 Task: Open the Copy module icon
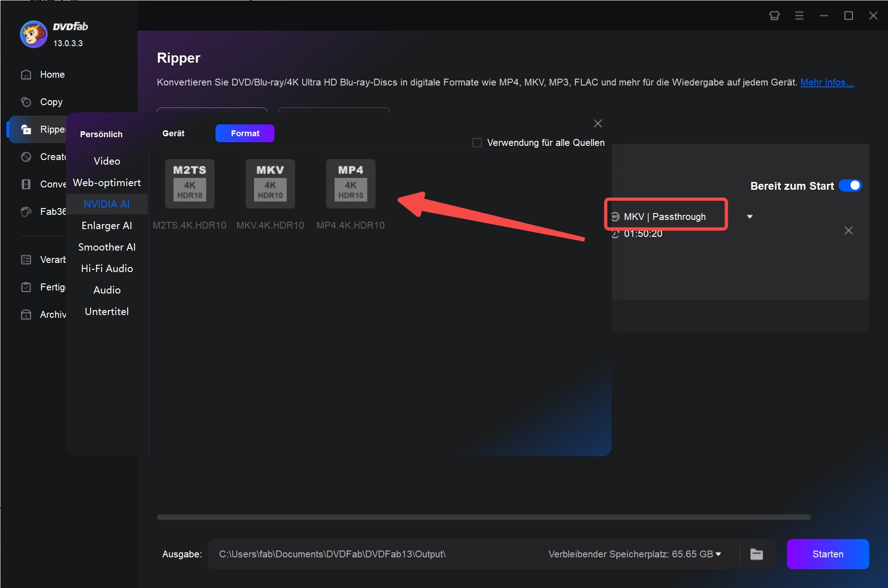click(x=26, y=102)
